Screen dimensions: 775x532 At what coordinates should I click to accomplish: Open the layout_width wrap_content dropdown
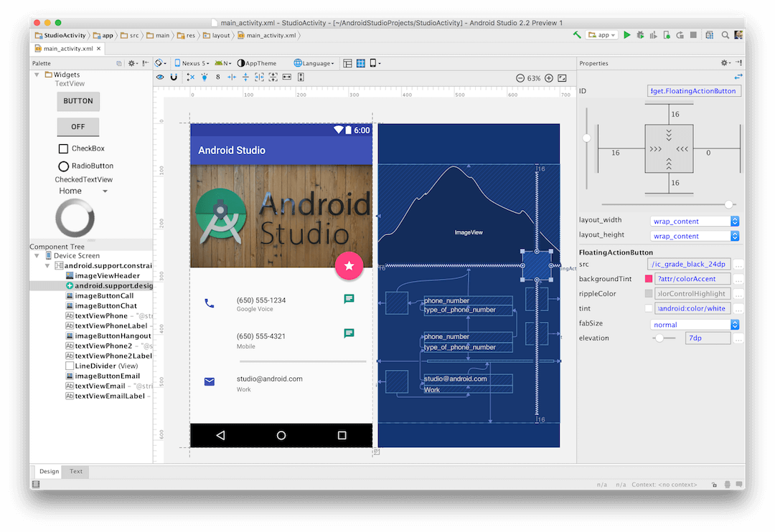[694, 222]
